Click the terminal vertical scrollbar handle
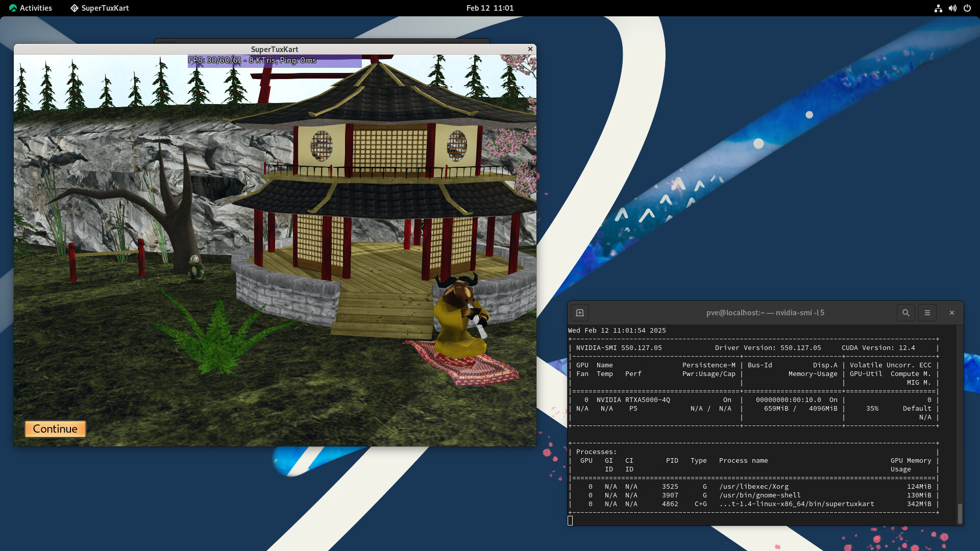This screenshot has width=980, height=551. [960, 514]
